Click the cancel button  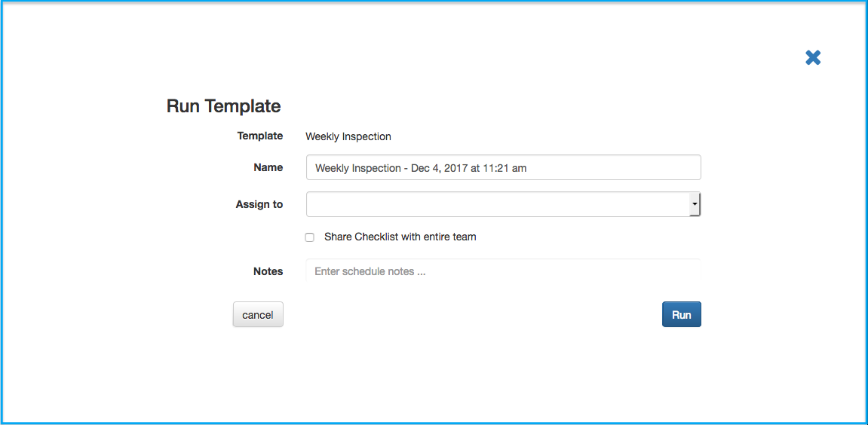[x=258, y=314]
